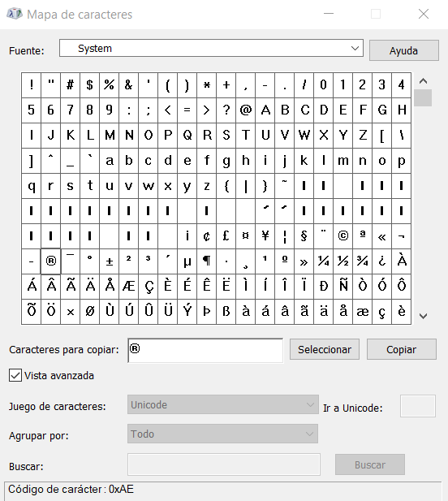Open Ayuda help button
Viewport: 448px width, 501px height.
coord(404,50)
